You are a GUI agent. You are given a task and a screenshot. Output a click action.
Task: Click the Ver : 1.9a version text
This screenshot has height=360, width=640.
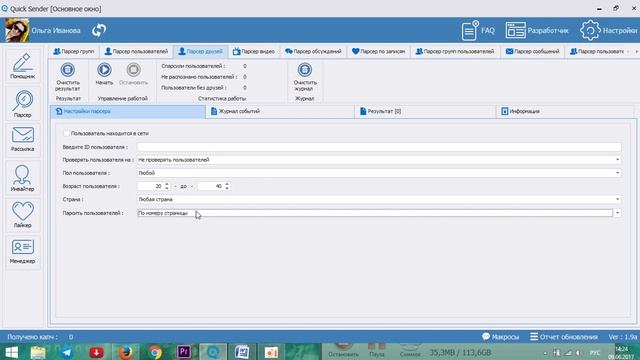[x=622, y=337]
